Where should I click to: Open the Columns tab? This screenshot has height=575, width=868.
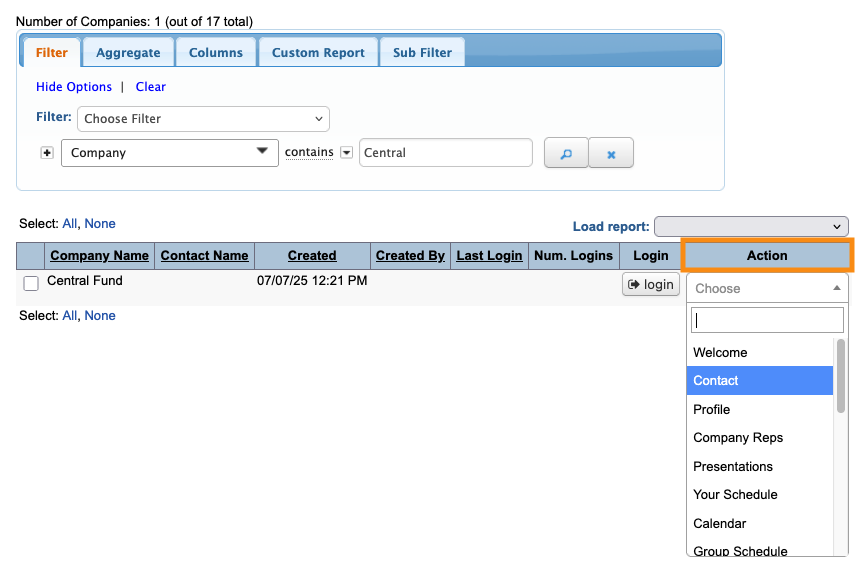click(x=216, y=53)
